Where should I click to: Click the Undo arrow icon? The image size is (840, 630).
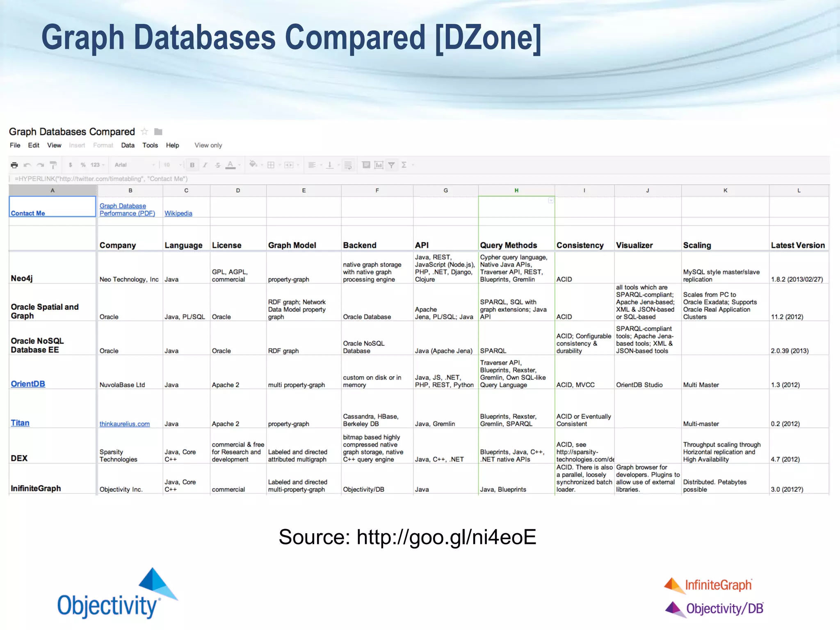tap(27, 165)
